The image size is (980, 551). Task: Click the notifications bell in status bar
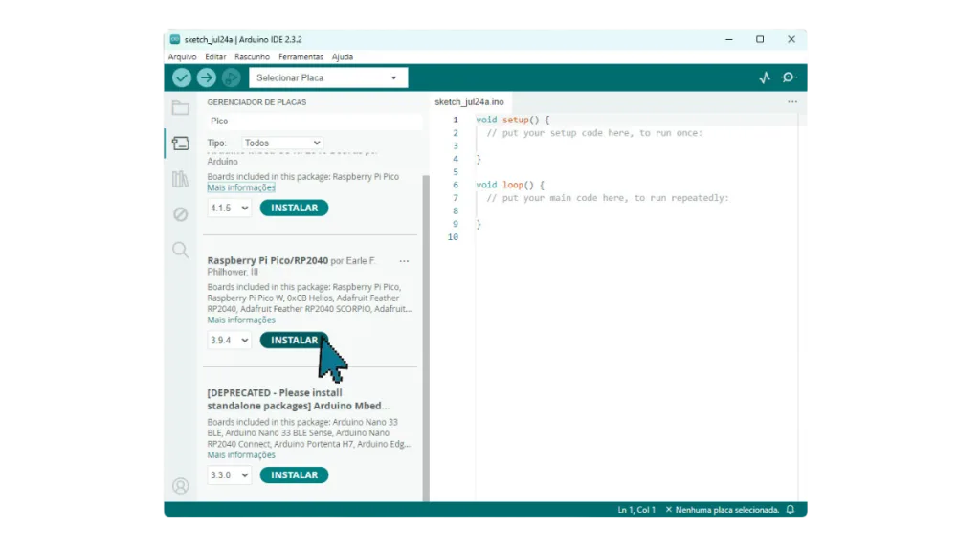(791, 510)
